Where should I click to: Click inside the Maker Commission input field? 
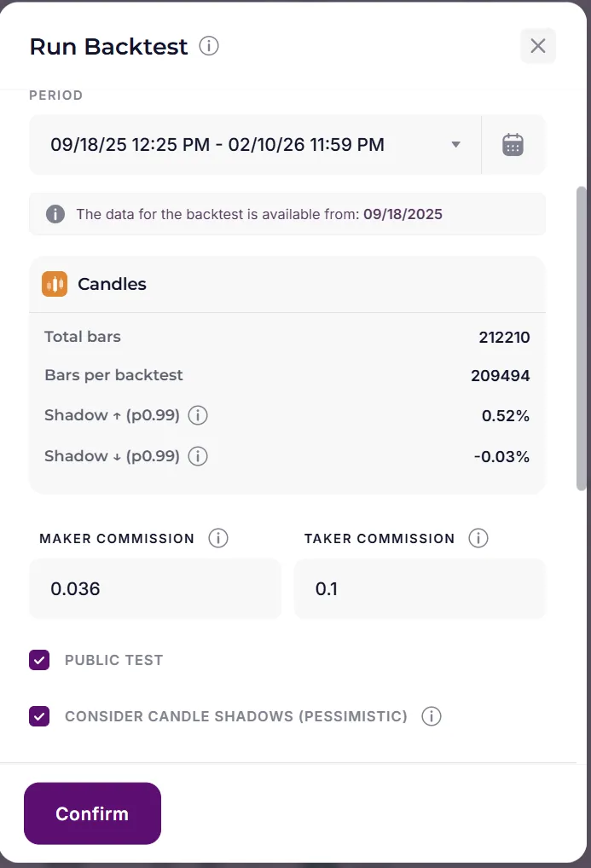(155, 588)
